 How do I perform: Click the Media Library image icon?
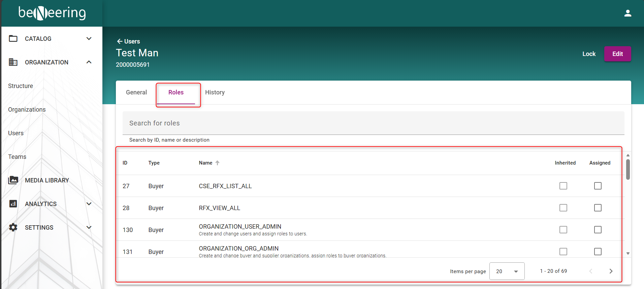[x=13, y=180]
